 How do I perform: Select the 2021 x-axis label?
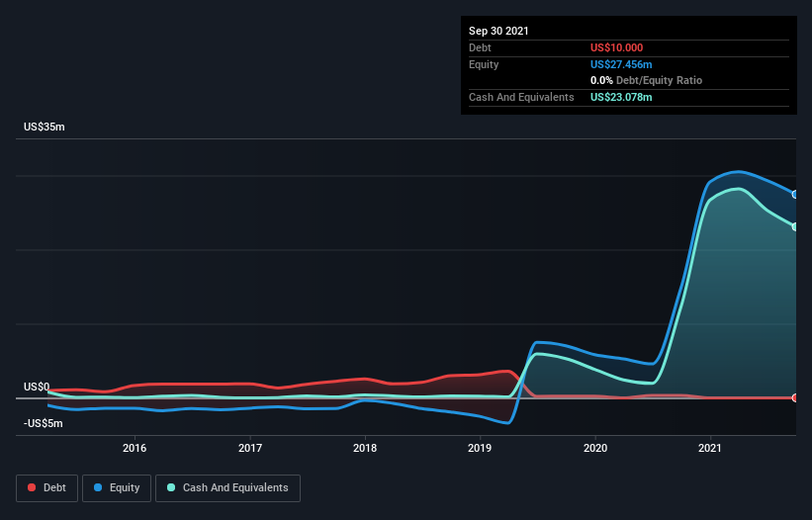(x=710, y=448)
